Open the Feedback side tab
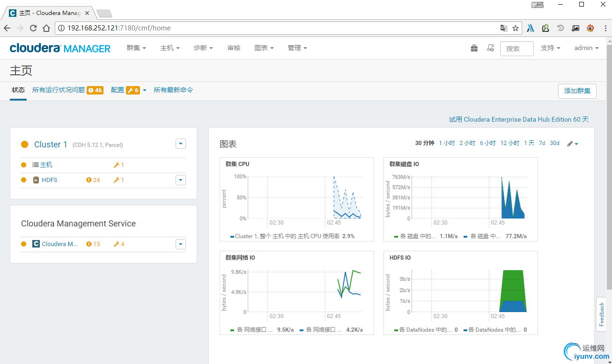Screen dimensions: 612x364 (x=602, y=314)
